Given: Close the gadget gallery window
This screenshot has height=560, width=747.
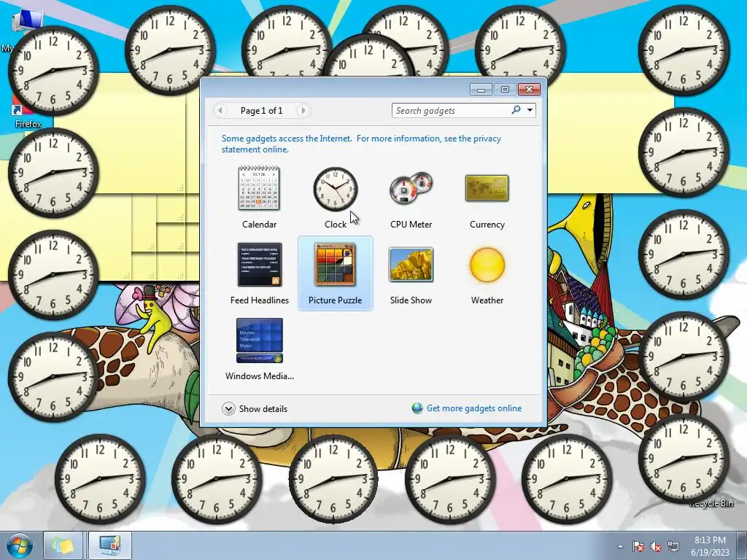Looking at the screenshot, I should click(529, 90).
